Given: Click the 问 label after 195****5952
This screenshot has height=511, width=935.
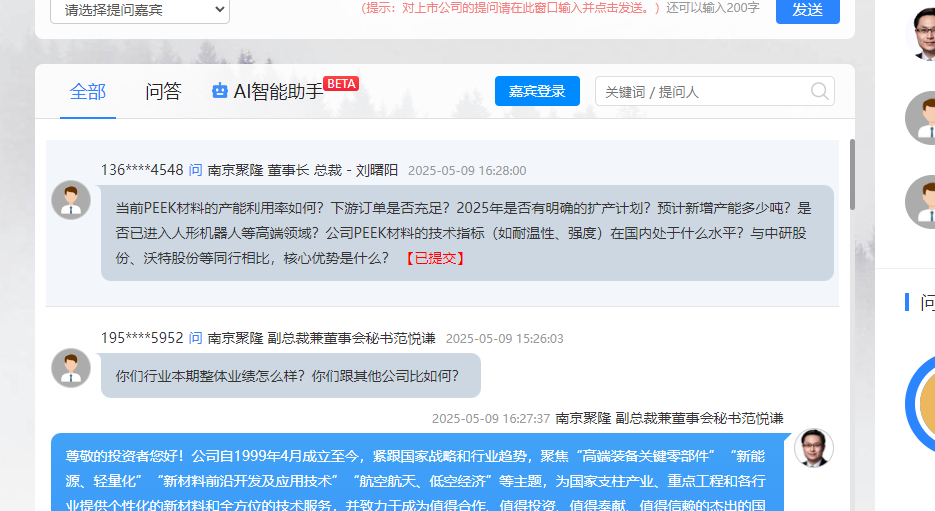Looking at the screenshot, I should tap(195, 339).
